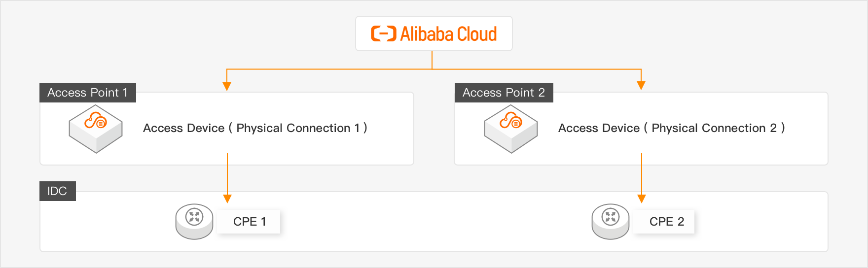Select the CPE 2 label box
Image resolution: width=868 pixels, height=268 pixels.
click(666, 222)
